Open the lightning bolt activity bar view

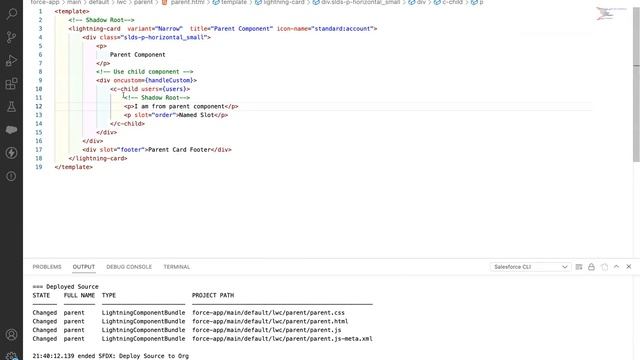(11, 153)
